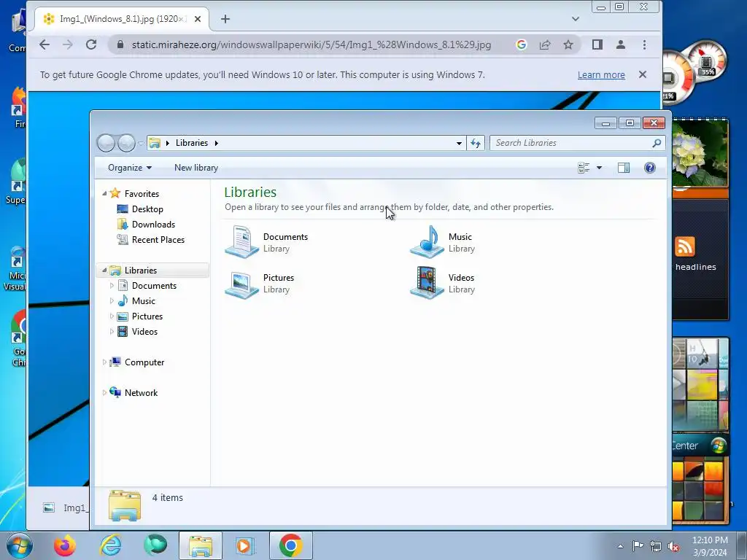
Task: Show hidden system tray icons
Action: [x=620, y=546]
